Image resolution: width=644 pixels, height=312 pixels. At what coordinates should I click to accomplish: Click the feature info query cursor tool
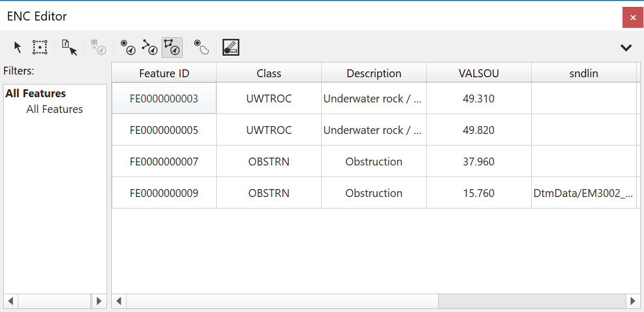coord(69,47)
